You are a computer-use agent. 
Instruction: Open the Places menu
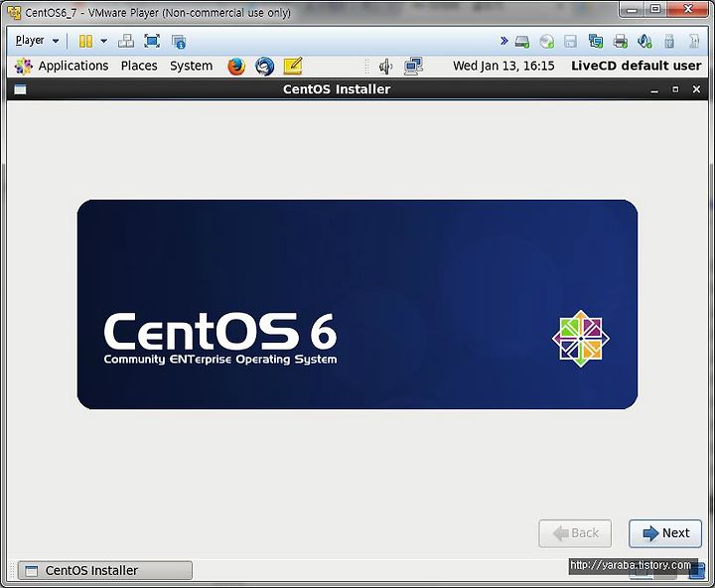tap(139, 66)
